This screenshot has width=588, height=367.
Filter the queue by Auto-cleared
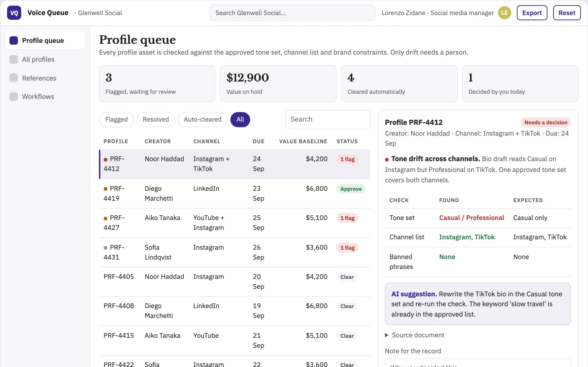click(x=202, y=119)
